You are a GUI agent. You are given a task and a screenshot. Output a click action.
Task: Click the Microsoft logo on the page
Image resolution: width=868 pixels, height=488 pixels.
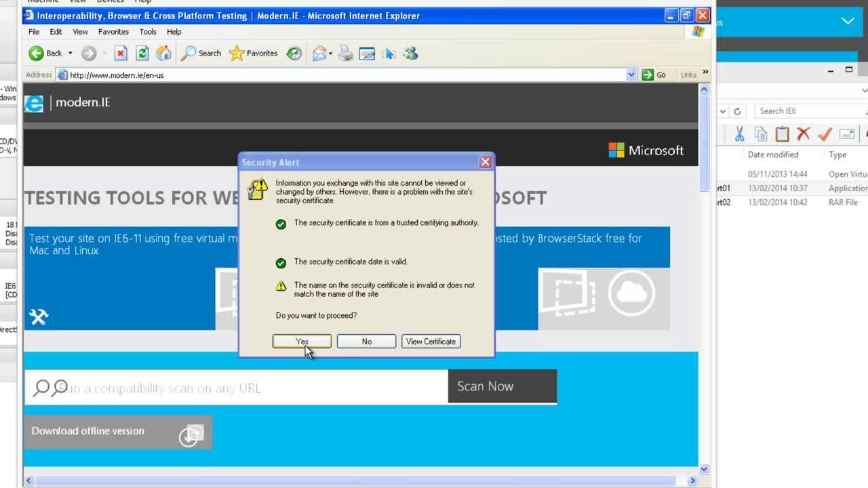646,150
